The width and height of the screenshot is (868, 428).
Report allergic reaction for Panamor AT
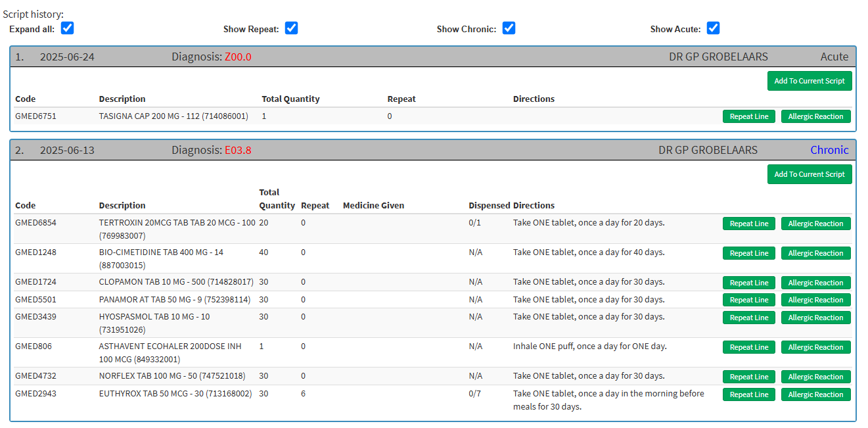[x=815, y=300]
